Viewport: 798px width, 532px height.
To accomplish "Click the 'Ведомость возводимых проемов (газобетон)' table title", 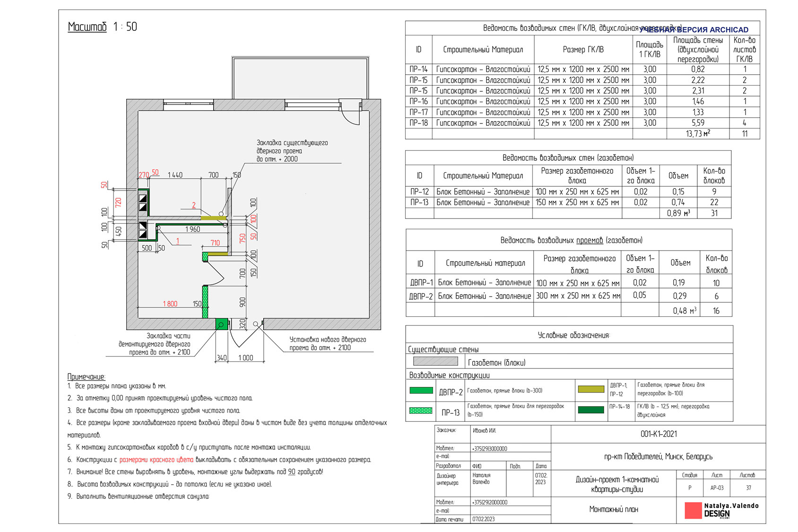I will tap(571, 240).
